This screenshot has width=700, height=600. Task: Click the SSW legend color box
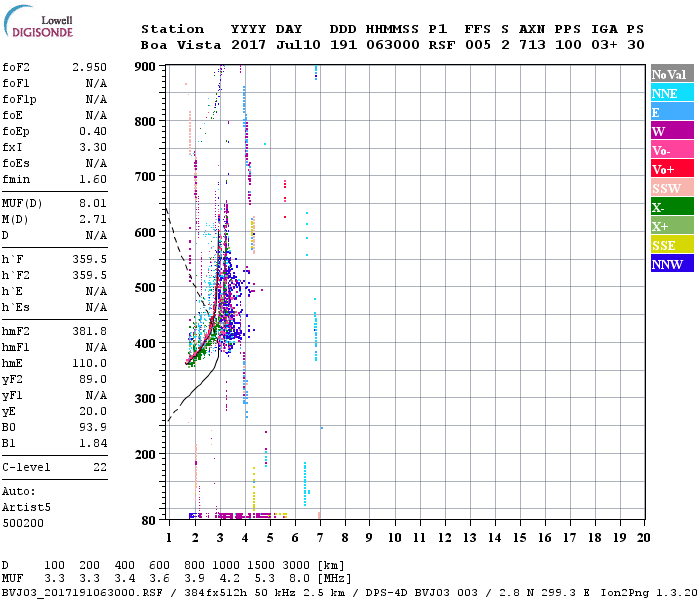click(x=669, y=188)
